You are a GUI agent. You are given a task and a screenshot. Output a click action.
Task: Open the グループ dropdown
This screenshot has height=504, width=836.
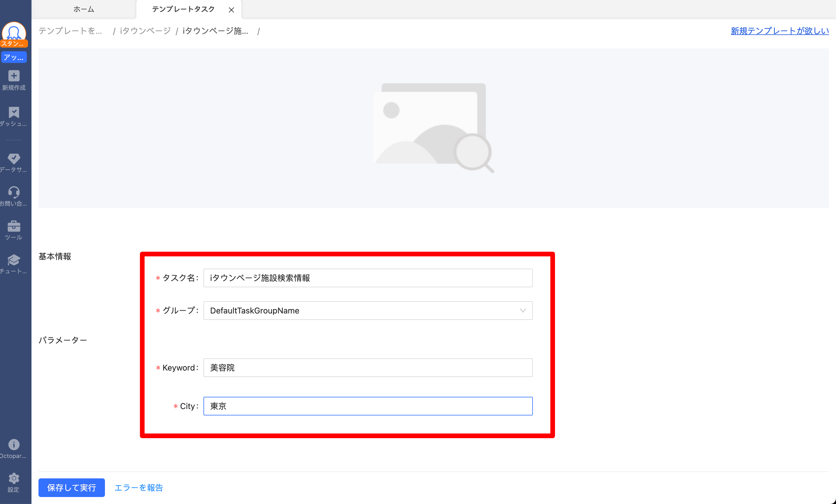pyautogui.click(x=368, y=310)
